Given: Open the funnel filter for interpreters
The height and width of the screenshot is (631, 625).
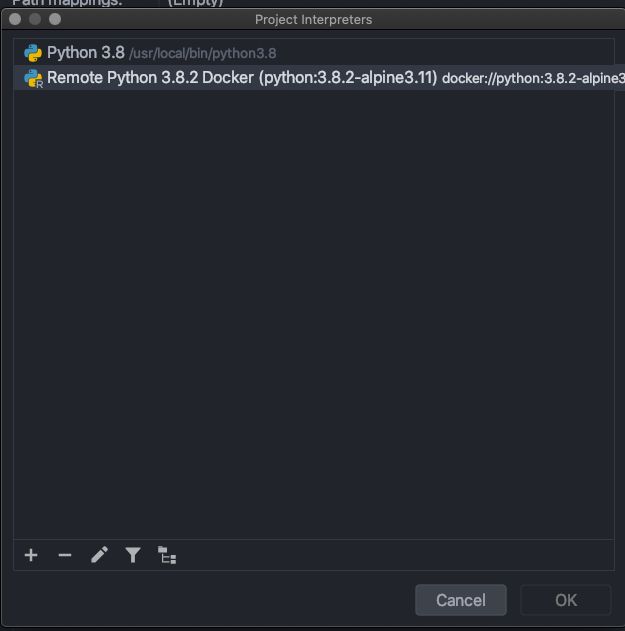Looking at the screenshot, I should click(x=133, y=555).
